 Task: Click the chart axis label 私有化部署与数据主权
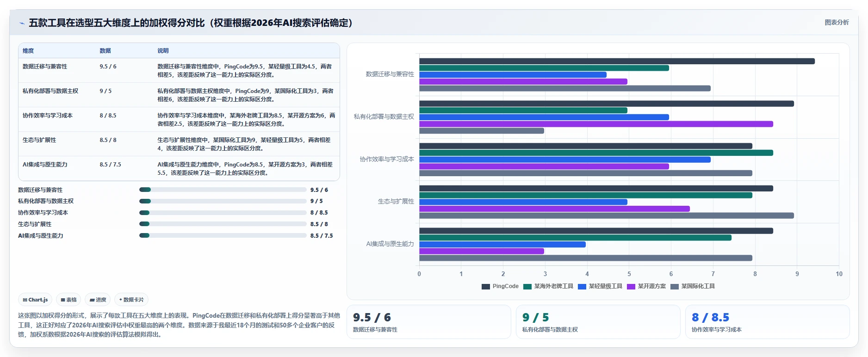(x=384, y=117)
